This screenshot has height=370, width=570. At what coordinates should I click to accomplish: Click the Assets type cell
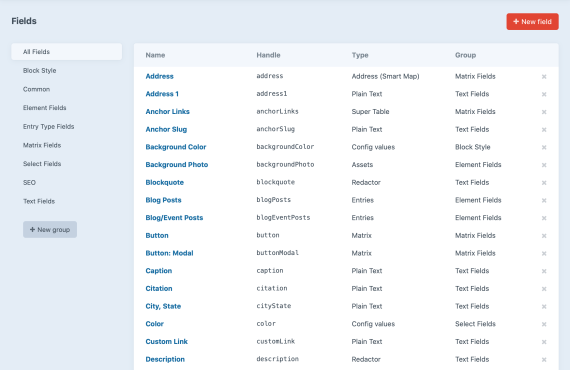[x=362, y=165]
